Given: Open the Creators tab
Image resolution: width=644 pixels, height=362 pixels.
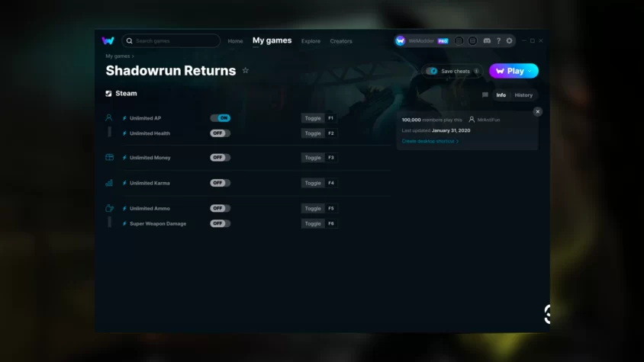Looking at the screenshot, I should tap(341, 41).
